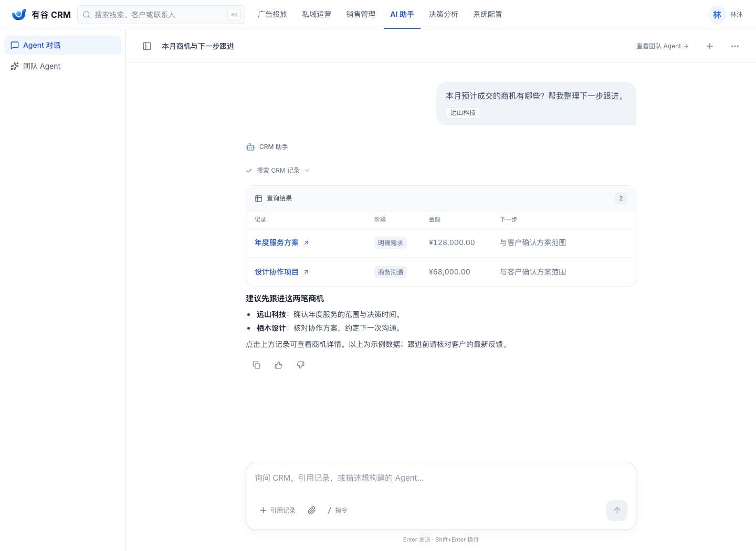This screenshot has height=551, width=756.
Task: Give thumbs down to the reply
Action: point(301,365)
